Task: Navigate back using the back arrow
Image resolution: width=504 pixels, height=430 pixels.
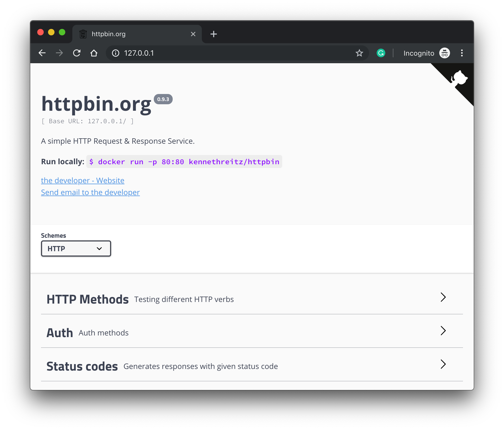Action: (42, 53)
